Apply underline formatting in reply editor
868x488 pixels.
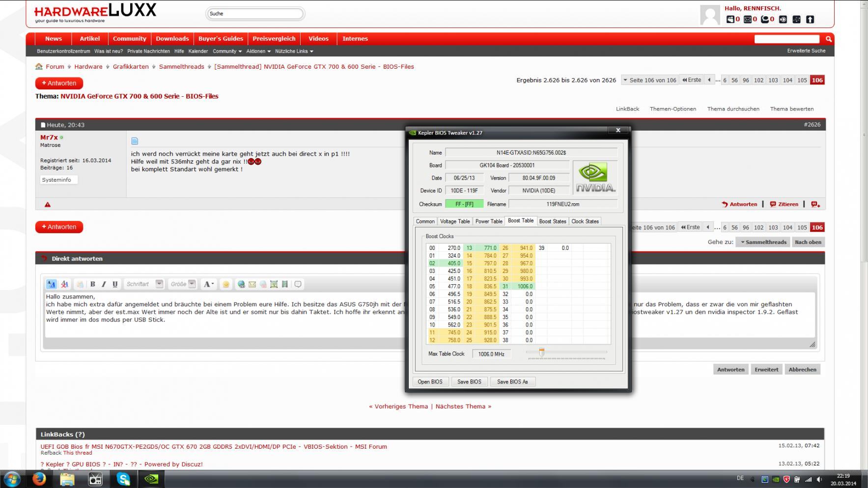115,284
